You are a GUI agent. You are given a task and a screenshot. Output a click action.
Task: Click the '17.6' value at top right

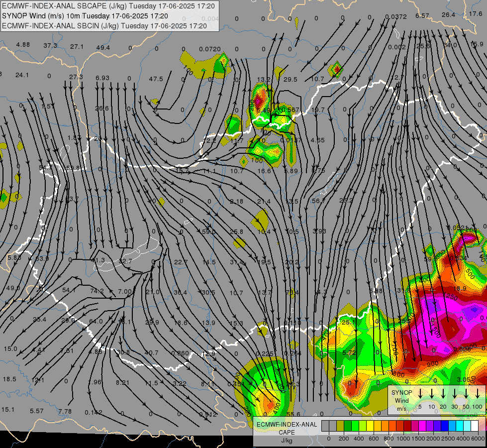coord(476,13)
